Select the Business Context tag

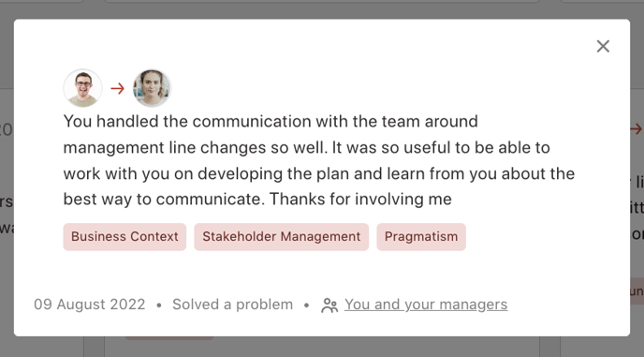[x=124, y=236]
